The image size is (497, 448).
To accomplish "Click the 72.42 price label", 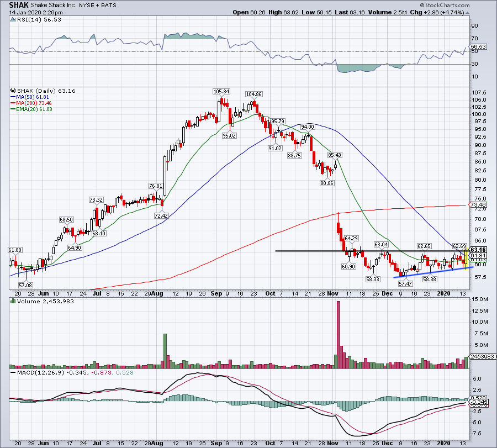I will click(161, 215).
